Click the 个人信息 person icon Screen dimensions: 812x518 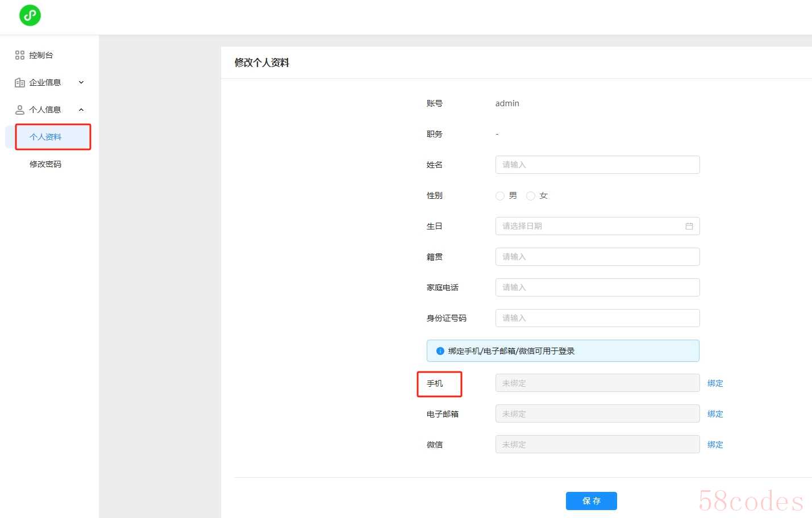(x=20, y=110)
